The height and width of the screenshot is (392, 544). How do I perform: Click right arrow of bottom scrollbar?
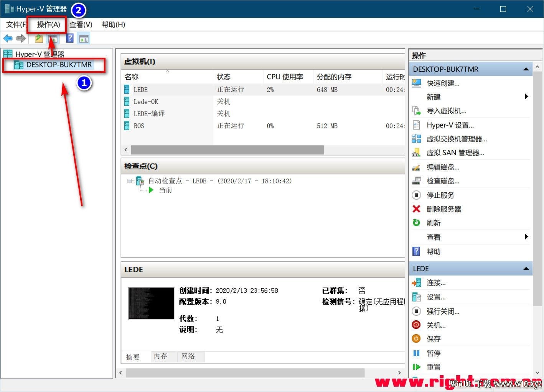[x=400, y=372]
